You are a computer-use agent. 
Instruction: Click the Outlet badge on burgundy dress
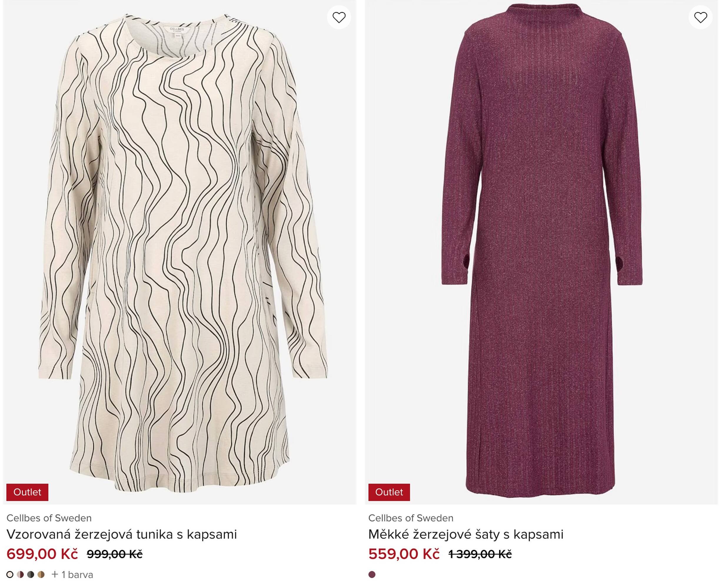[x=389, y=492]
